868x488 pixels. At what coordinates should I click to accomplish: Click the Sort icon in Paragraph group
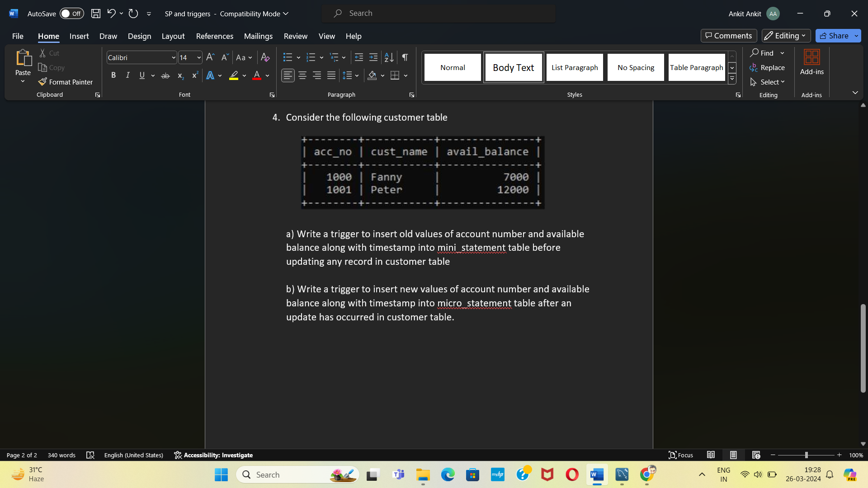tap(389, 57)
